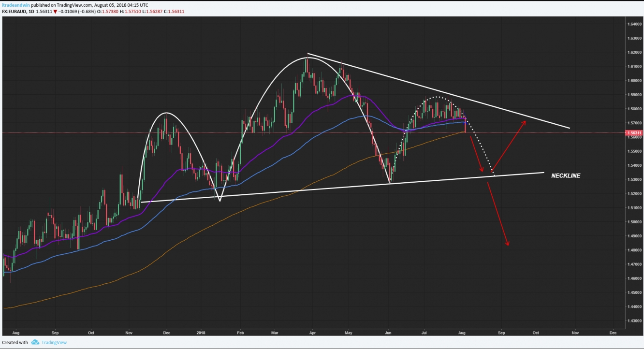Screen dimensions: 644x349
Task: Click the Jun label on time axis
Action: [x=388, y=333]
